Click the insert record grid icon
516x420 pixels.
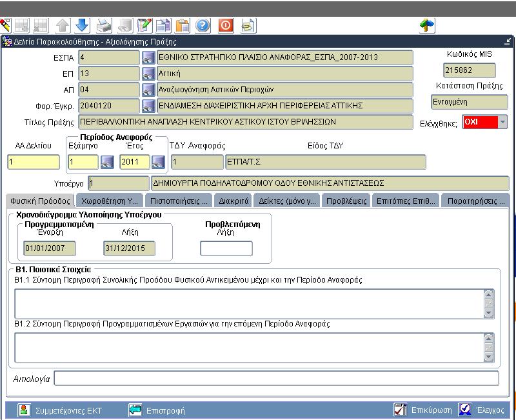[x=22, y=25]
